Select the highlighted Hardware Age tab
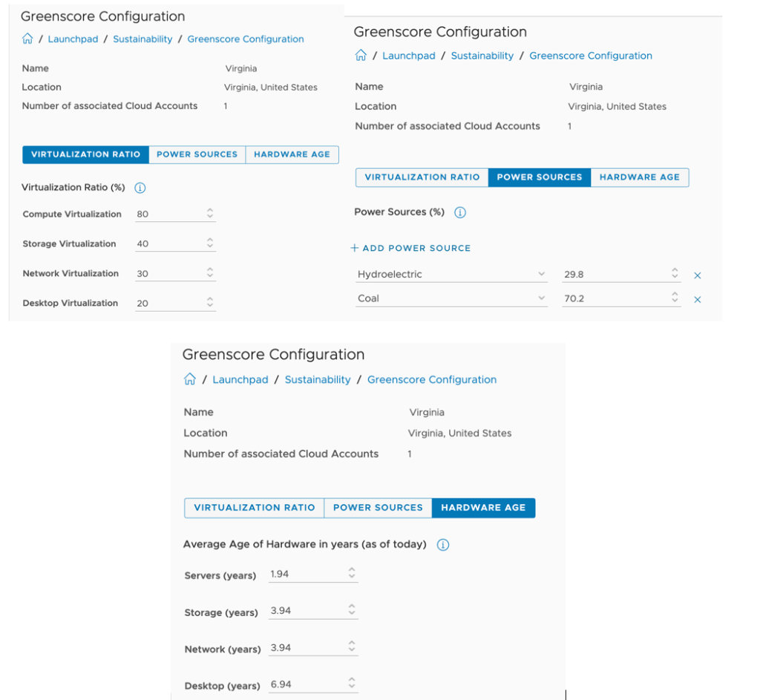Viewport: 760px width, 700px height. tap(483, 508)
